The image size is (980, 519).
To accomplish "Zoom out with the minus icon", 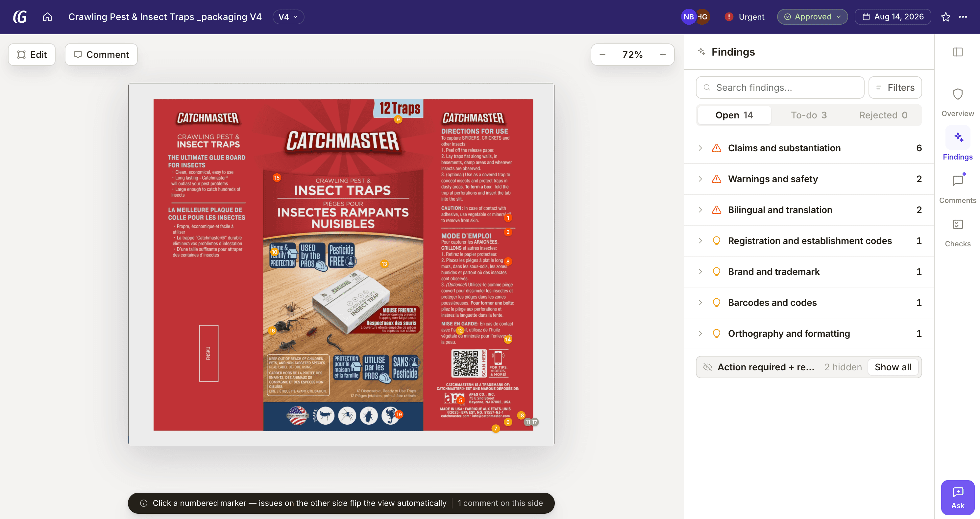I will click(602, 54).
